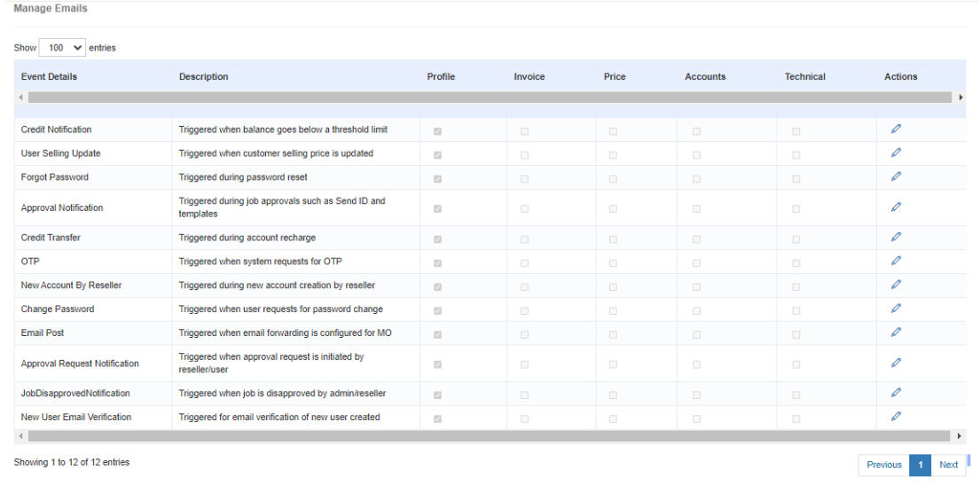The image size is (980, 485).
Task: Click the Price column header
Action: (x=615, y=77)
